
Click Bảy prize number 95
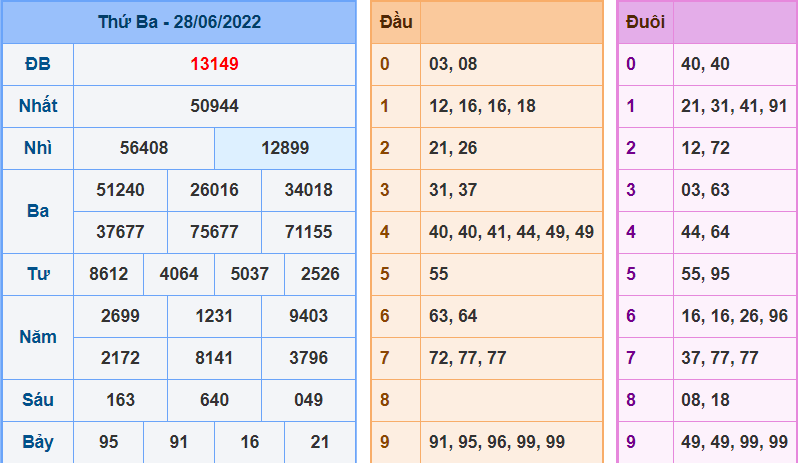[x=109, y=442]
